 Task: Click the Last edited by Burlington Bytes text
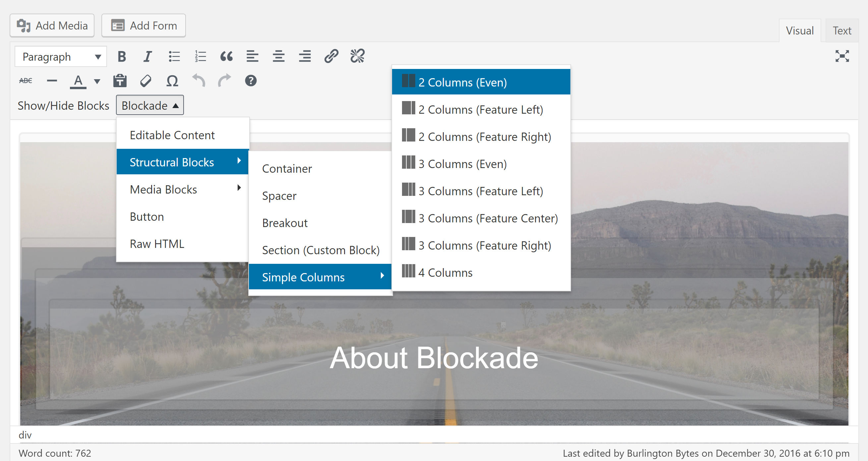click(706, 453)
